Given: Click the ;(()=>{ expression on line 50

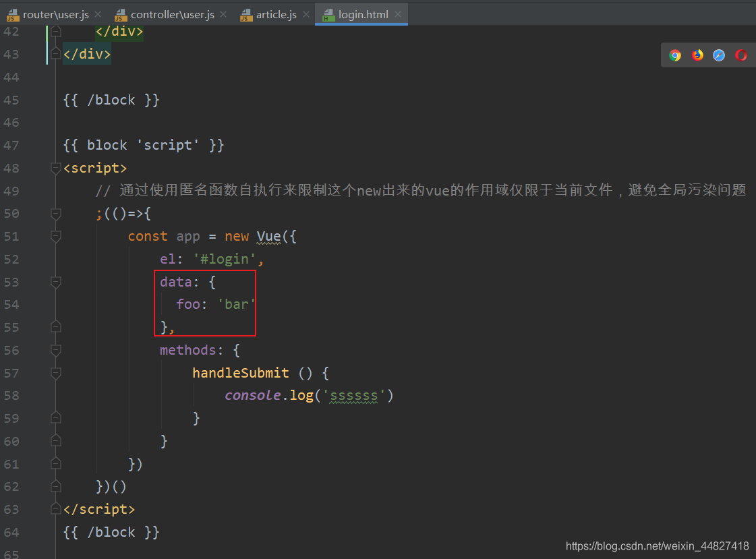Looking at the screenshot, I should (123, 214).
